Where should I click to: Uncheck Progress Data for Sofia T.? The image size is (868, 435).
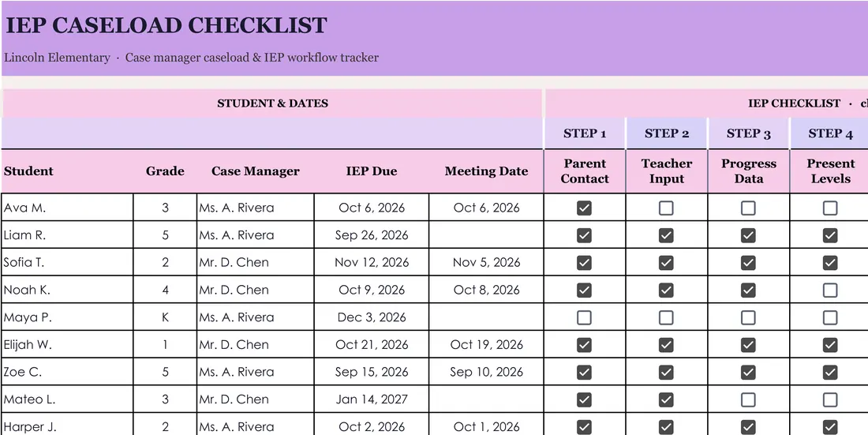point(748,263)
